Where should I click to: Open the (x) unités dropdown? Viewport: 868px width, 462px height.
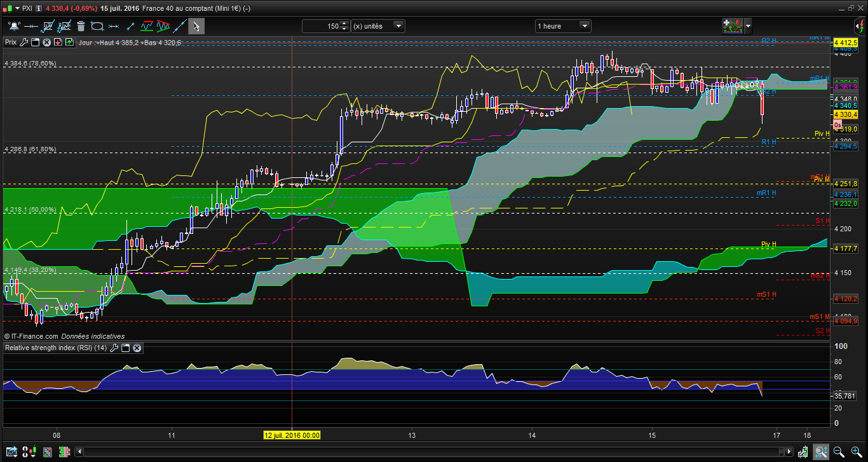click(398, 26)
